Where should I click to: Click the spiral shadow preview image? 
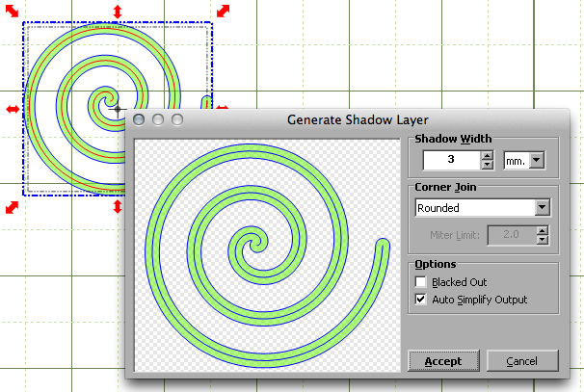pyautogui.click(x=267, y=255)
